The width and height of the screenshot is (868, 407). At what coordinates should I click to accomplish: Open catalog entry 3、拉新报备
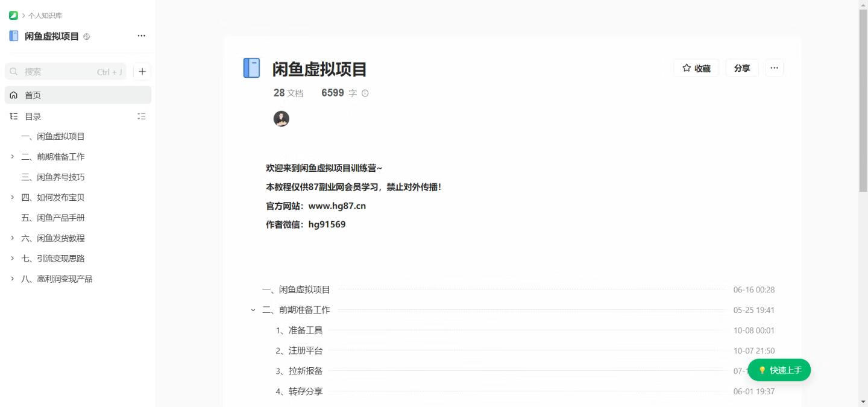pyautogui.click(x=299, y=371)
